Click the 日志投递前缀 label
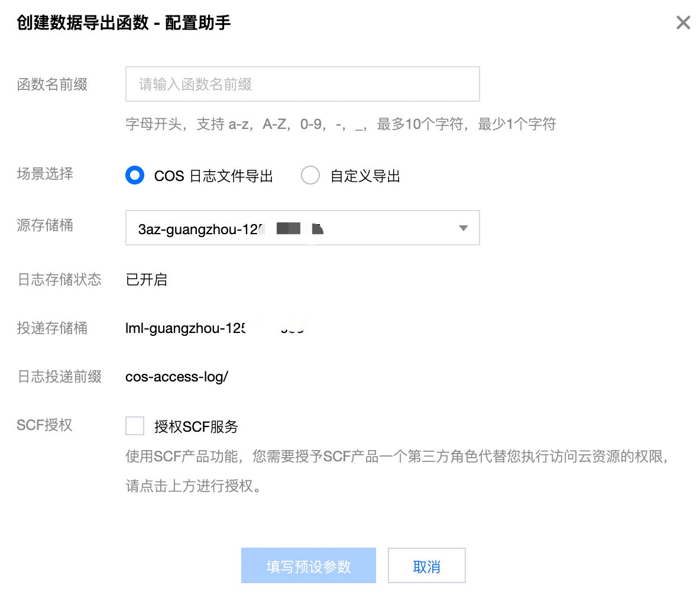Screen dimensions: 700x592 [59, 377]
